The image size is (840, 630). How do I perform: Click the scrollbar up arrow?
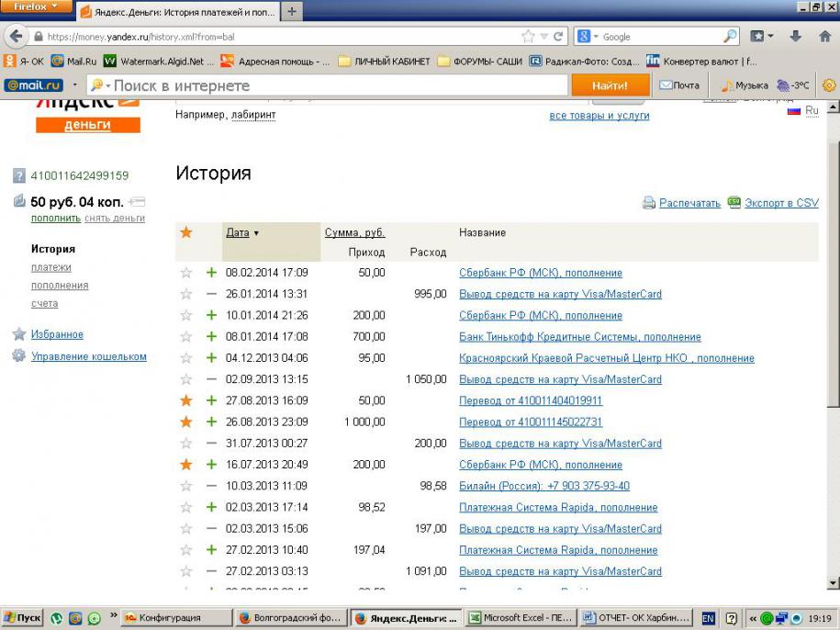(833, 107)
